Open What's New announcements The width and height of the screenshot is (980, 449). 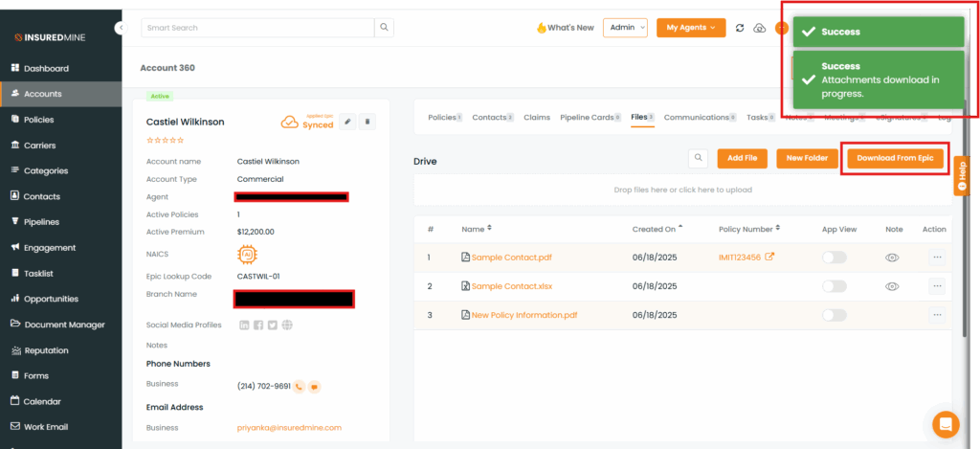pyautogui.click(x=565, y=28)
